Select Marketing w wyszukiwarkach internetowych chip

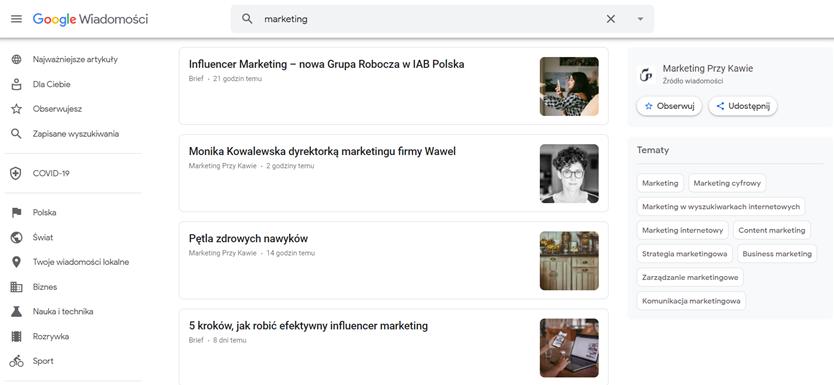pos(721,206)
